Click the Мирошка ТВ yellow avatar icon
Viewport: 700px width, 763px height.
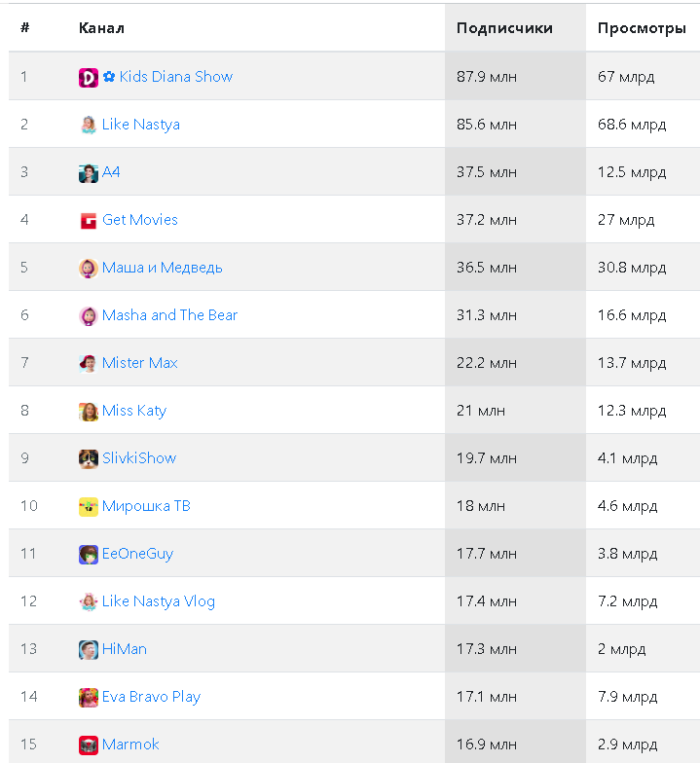[x=89, y=507]
